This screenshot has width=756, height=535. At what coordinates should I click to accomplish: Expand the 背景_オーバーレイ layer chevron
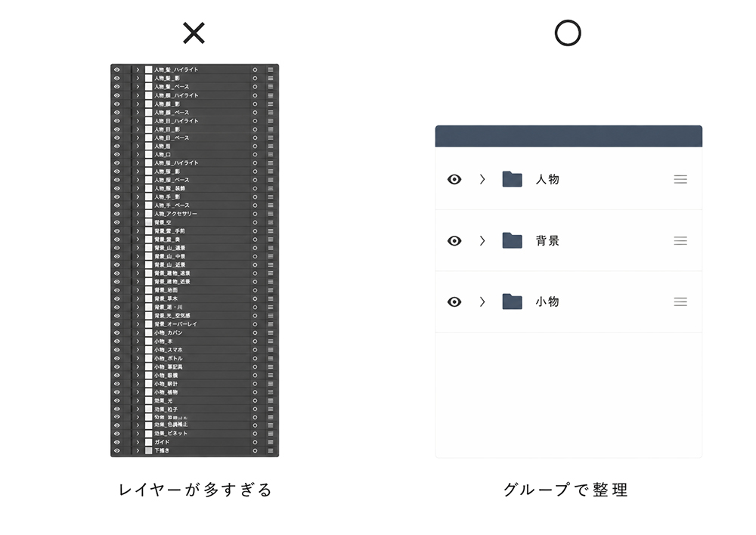(138, 324)
